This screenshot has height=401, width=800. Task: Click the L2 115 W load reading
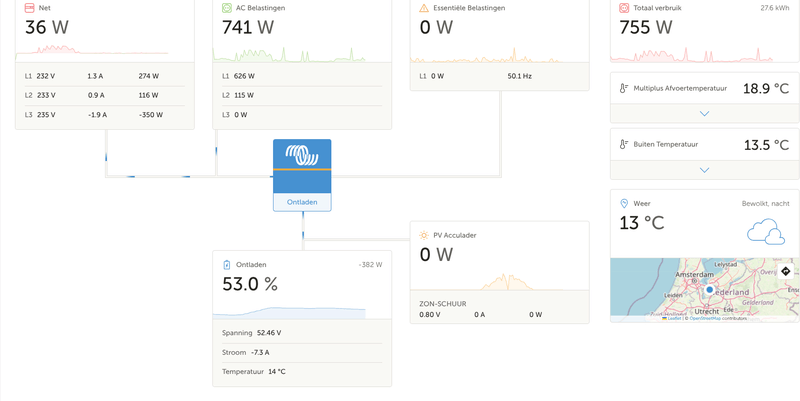point(237,95)
